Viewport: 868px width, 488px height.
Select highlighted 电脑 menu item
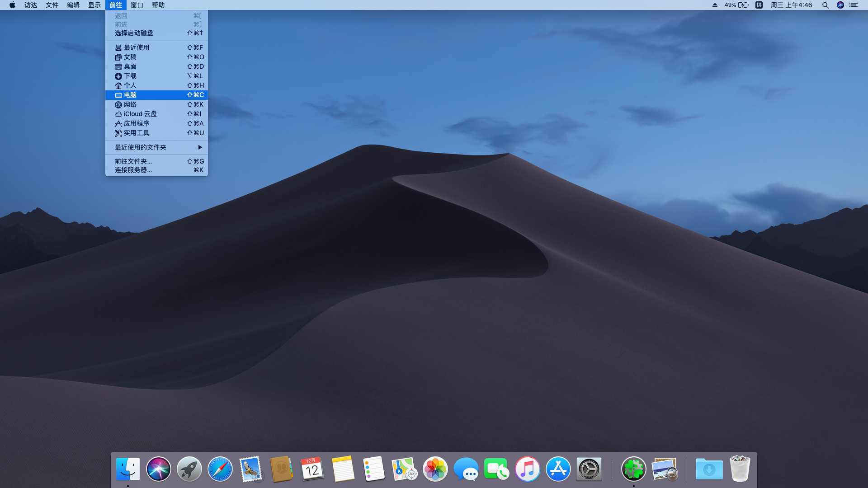(156, 95)
